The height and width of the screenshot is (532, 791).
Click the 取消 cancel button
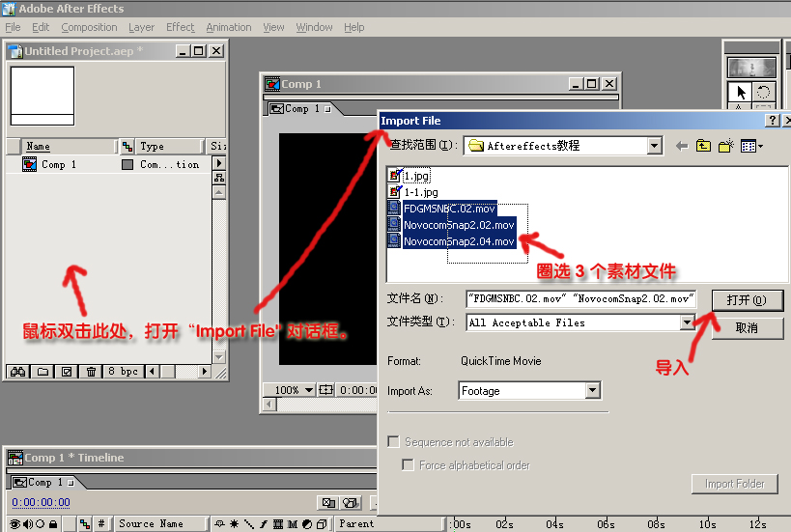pyautogui.click(x=748, y=328)
